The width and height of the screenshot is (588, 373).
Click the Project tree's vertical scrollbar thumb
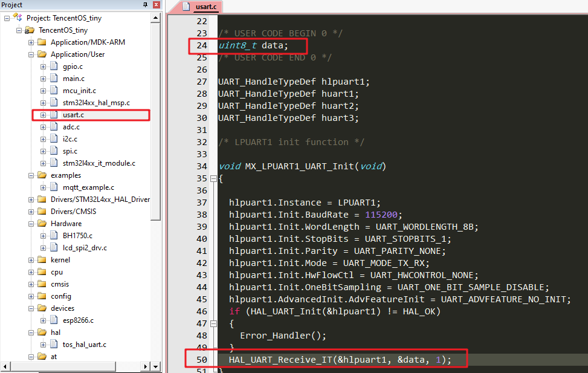[x=156, y=122]
